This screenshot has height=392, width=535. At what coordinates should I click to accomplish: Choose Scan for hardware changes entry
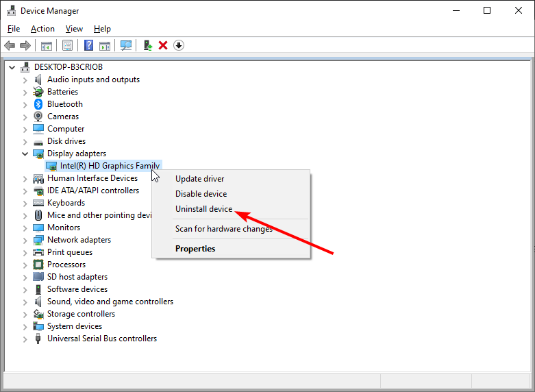[x=231, y=229]
